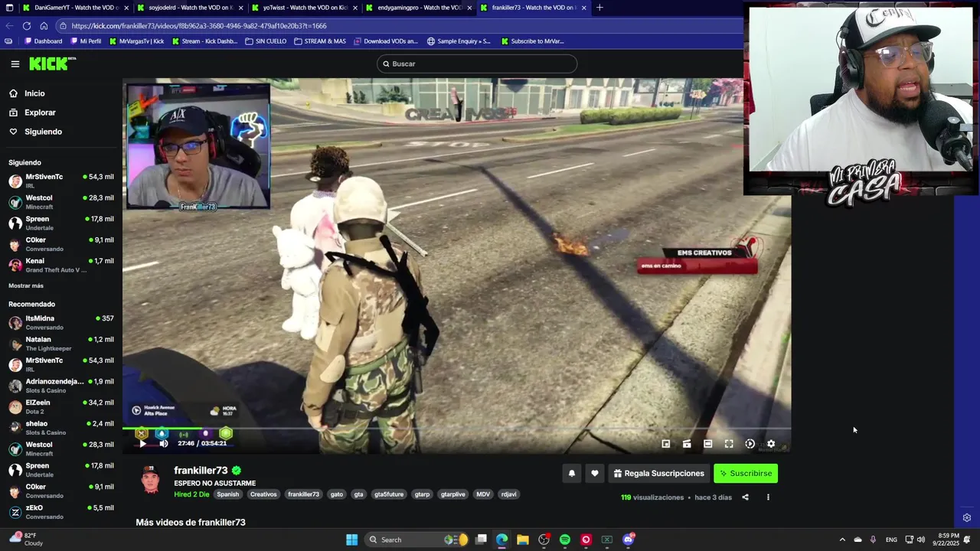Screen dimensions: 980x551
Task: Click the Buscar search field
Action: tap(477, 64)
